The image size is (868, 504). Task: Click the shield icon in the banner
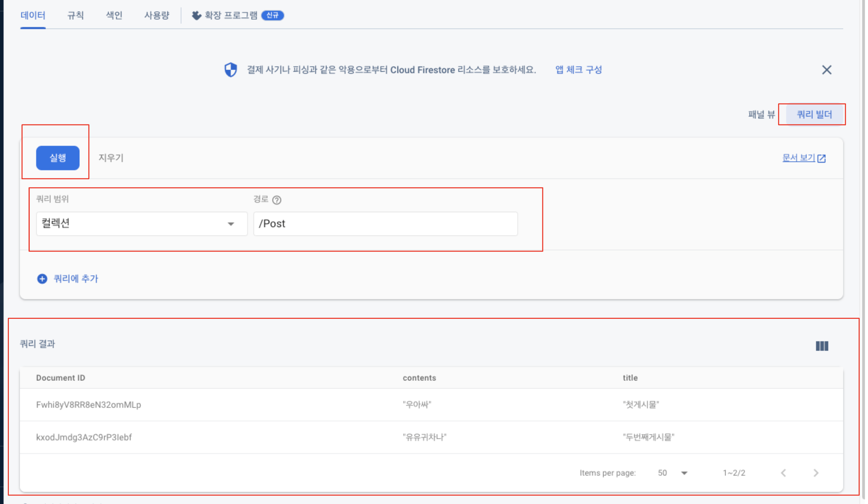(231, 70)
